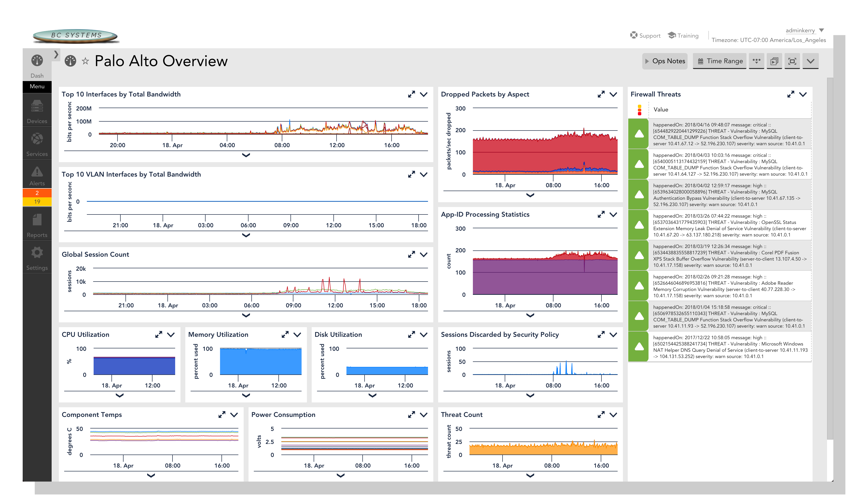Screen dimensions: 856x504
Task: Expand the Memory Utilization widget
Action: pos(285,335)
